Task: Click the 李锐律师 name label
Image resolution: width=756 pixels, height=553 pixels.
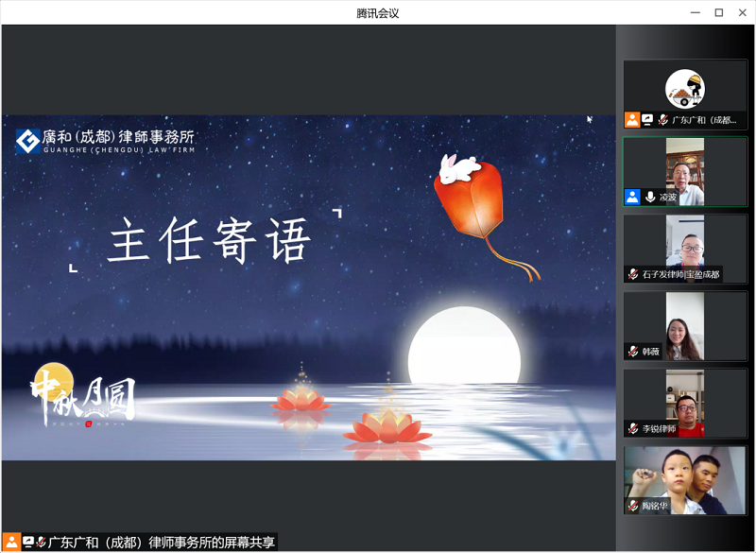Action: [x=659, y=428]
